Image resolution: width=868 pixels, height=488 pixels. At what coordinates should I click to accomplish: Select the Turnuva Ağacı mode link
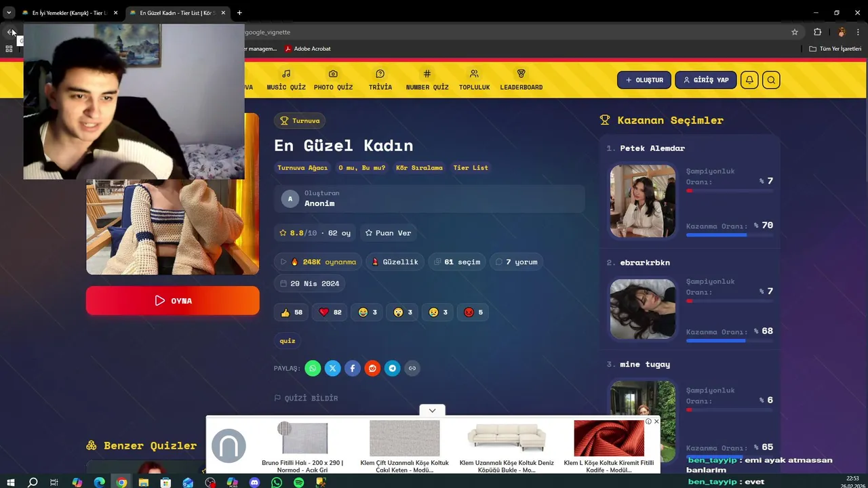(302, 167)
